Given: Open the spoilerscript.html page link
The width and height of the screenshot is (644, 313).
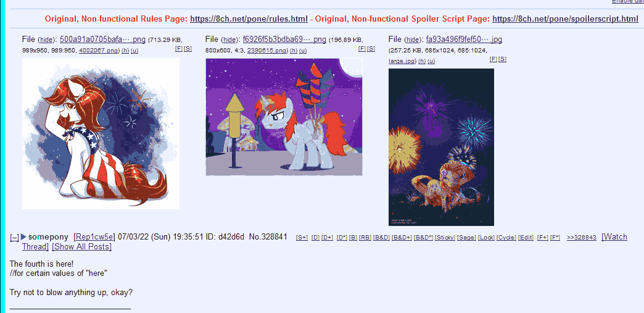Looking at the screenshot, I should click(x=565, y=19).
